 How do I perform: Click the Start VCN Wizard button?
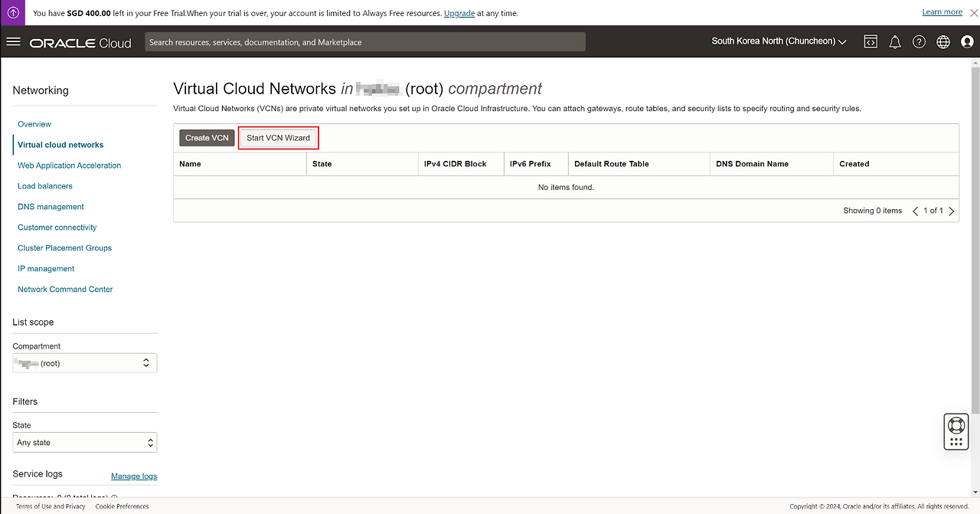pos(278,138)
